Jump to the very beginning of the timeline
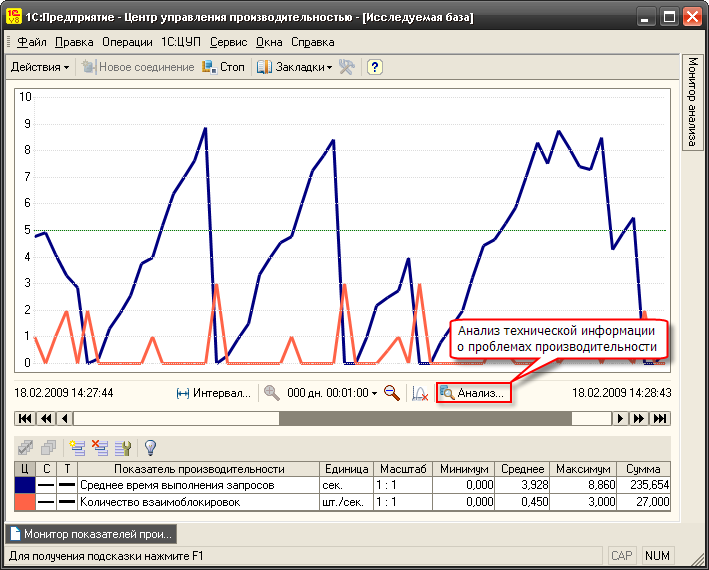Screen dimensions: 709x570 [25, 419]
